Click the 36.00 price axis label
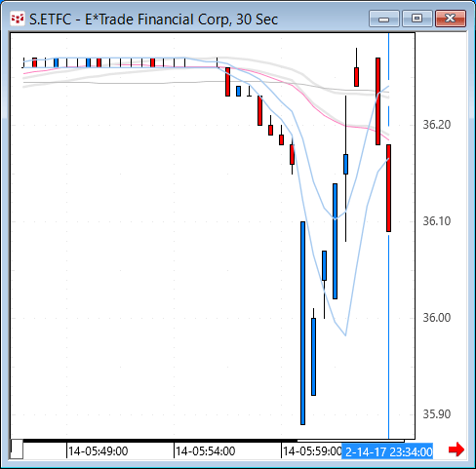The image size is (476, 469). click(x=437, y=318)
